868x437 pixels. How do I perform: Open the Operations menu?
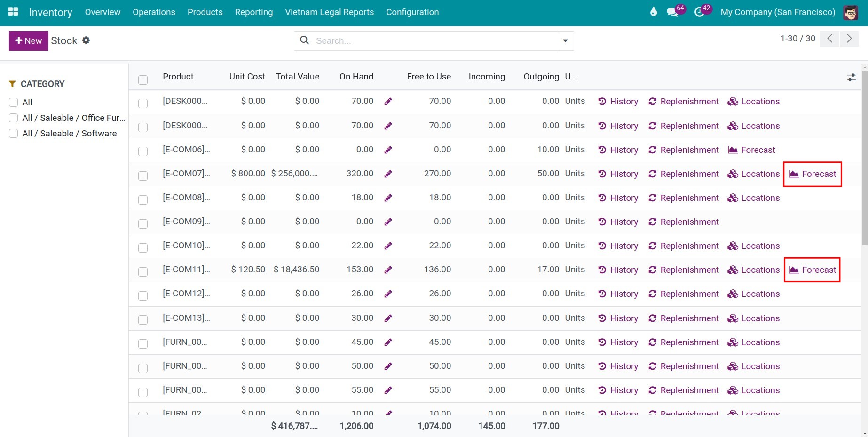coord(154,12)
